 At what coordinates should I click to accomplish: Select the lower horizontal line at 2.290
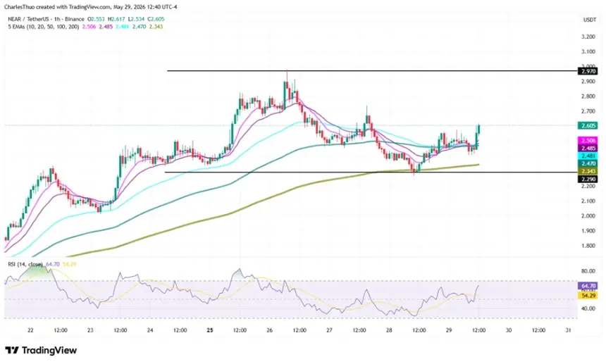tap(371, 172)
